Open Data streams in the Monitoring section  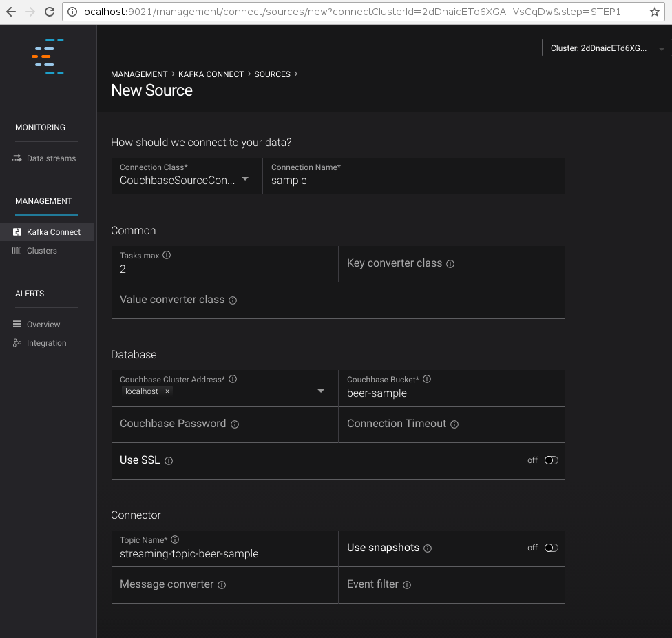[51, 158]
